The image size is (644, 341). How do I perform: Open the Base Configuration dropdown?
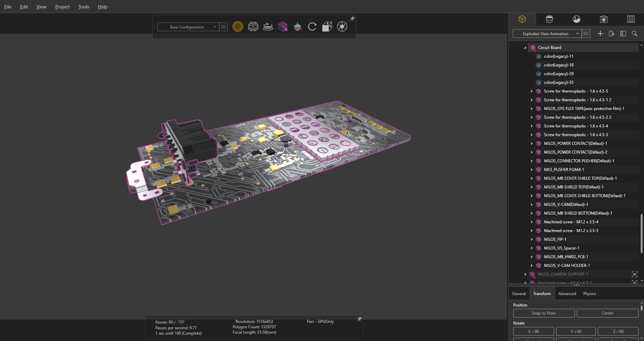(x=188, y=27)
